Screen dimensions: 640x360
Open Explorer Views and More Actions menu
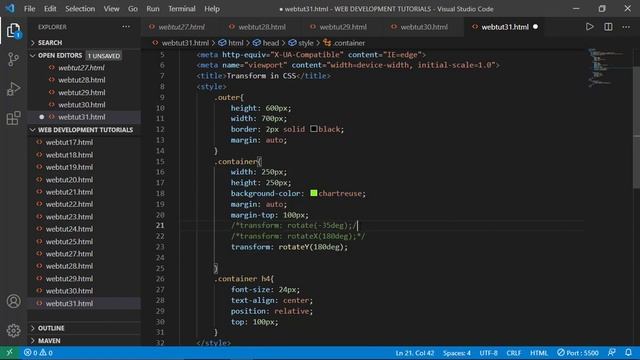click(x=126, y=27)
